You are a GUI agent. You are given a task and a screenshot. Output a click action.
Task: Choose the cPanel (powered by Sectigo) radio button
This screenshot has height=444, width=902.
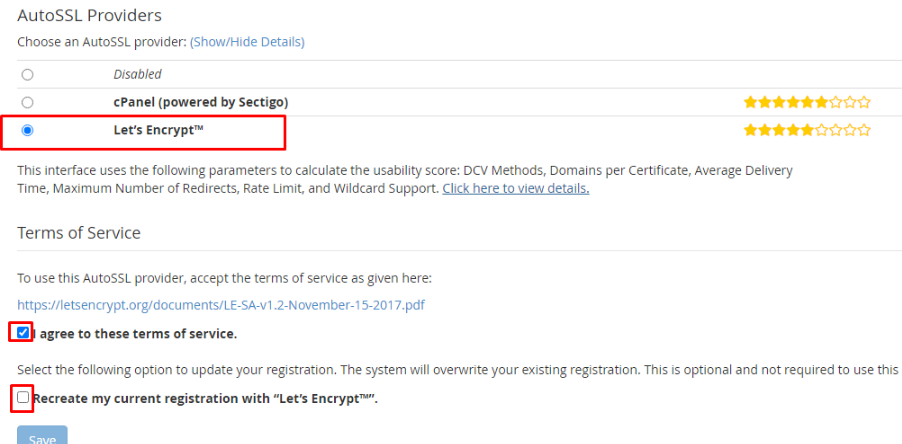point(27,102)
